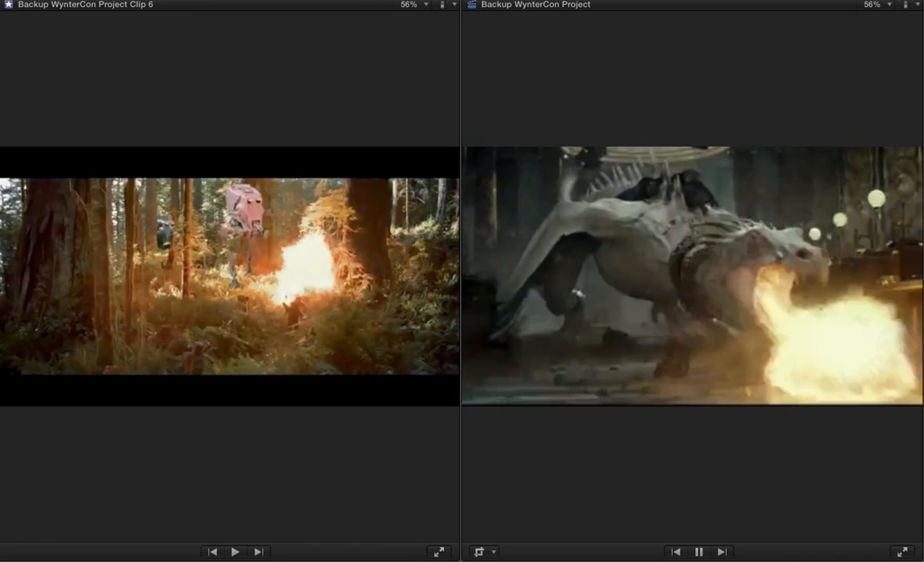The height and width of the screenshot is (562, 924).
Task: Enter fullscreen for the left event viewer
Action: coord(439,552)
